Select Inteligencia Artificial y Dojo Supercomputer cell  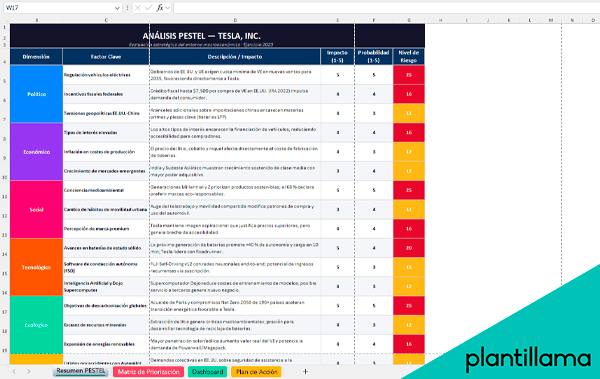coord(106,286)
